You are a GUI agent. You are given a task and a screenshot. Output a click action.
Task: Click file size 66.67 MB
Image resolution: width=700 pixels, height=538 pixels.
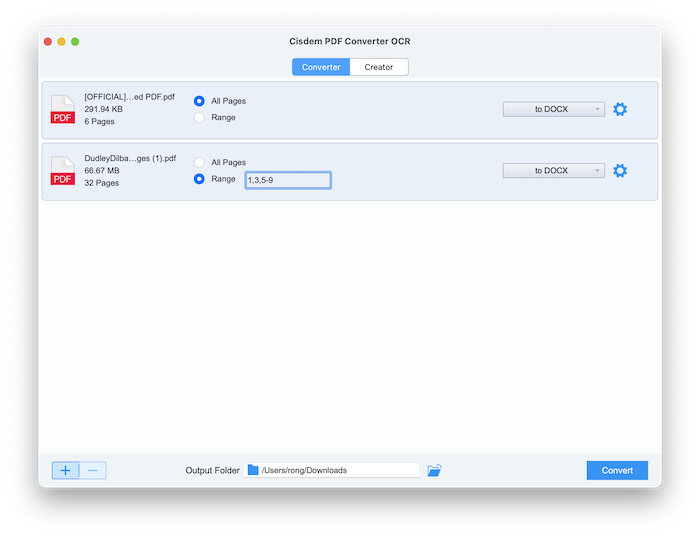click(x=102, y=171)
